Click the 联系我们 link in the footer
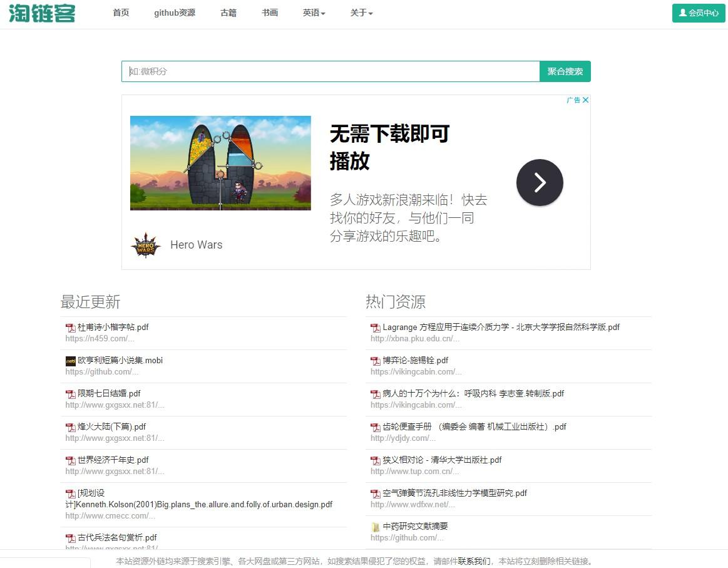The width and height of the screenshot is (728, 568). [x=474, y=561]
